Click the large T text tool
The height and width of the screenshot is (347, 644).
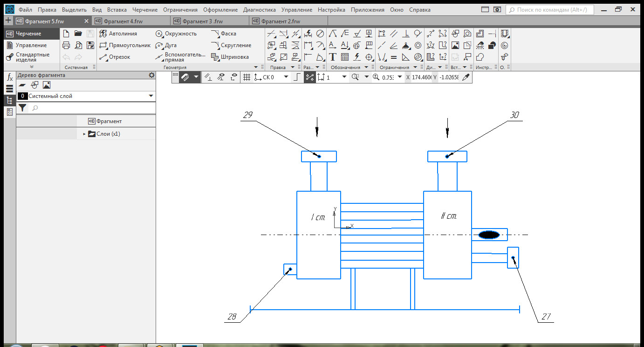(x=333, y=57)
